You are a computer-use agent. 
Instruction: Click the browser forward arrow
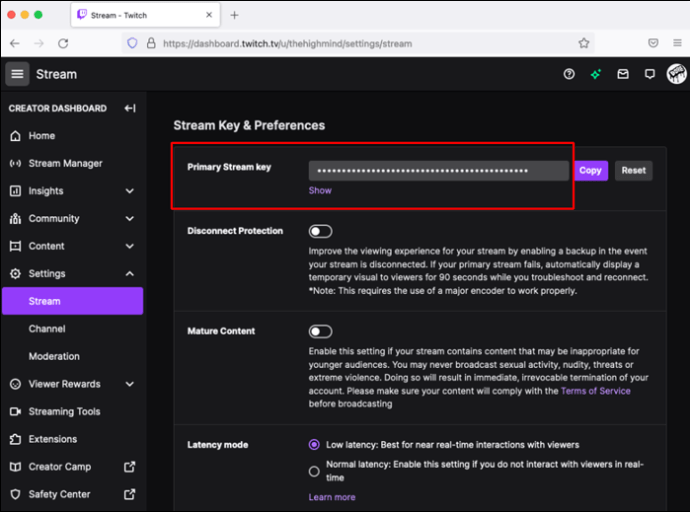(x=39, y=43)
